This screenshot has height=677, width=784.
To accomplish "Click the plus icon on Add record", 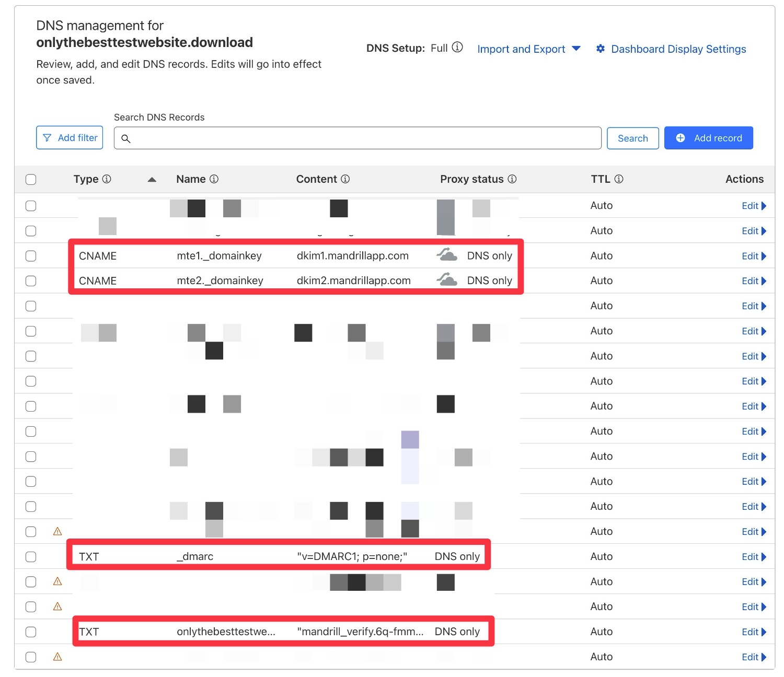I will 681,138.
